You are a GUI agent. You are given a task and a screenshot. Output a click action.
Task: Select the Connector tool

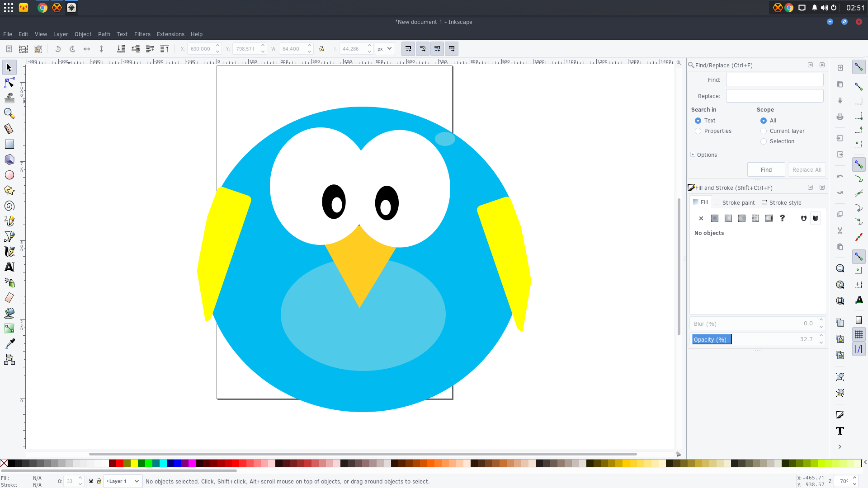coord(9,359)
